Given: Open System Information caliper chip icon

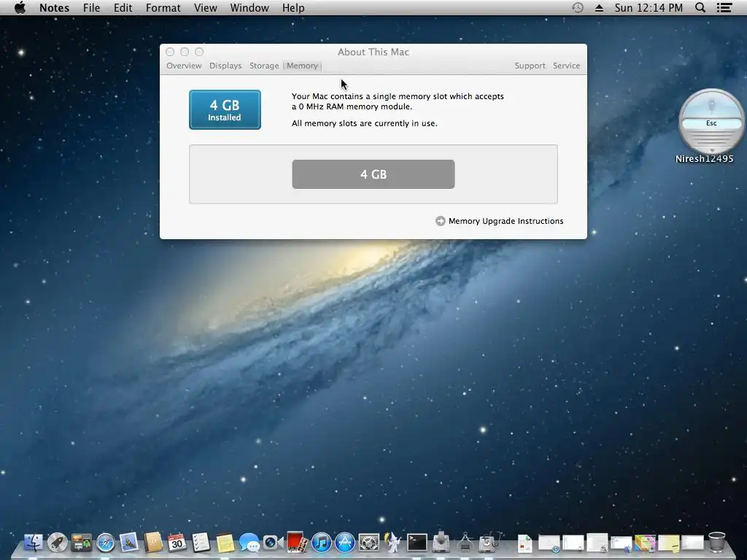Looking at the screenshot, I should (x=465, y=542).
